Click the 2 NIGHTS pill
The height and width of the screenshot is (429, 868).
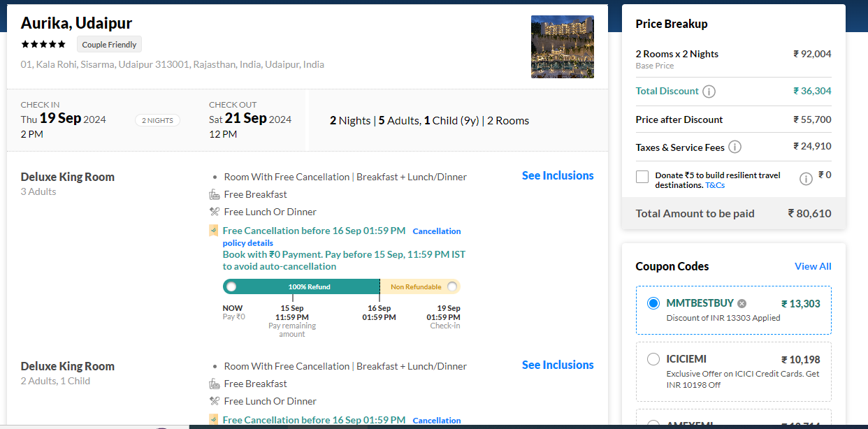tap(157, 120)
